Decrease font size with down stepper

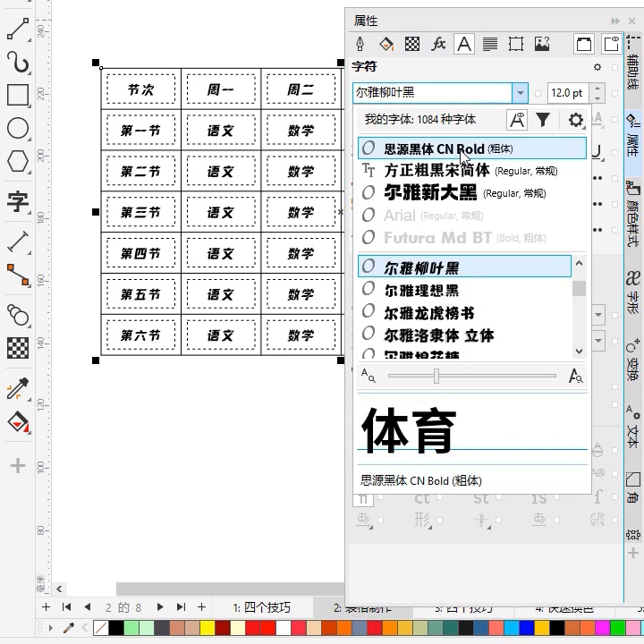point(597,98)
